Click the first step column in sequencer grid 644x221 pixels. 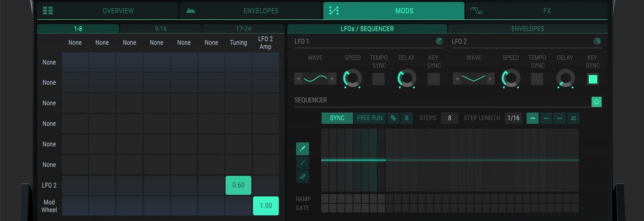click(x=325, y=160)
